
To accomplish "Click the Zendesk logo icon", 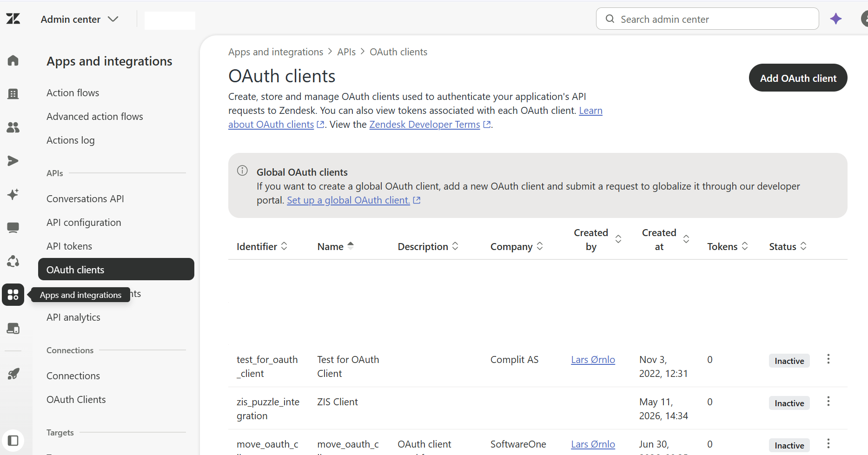I will pyautogui.click(x=13, y=19).
